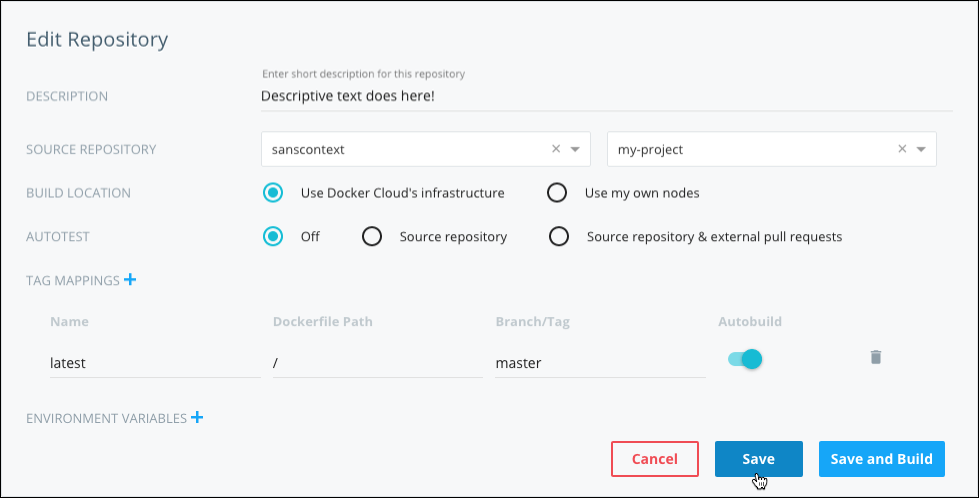
Task: Delete the latest tag mapping row
Action: coord(875,357)
